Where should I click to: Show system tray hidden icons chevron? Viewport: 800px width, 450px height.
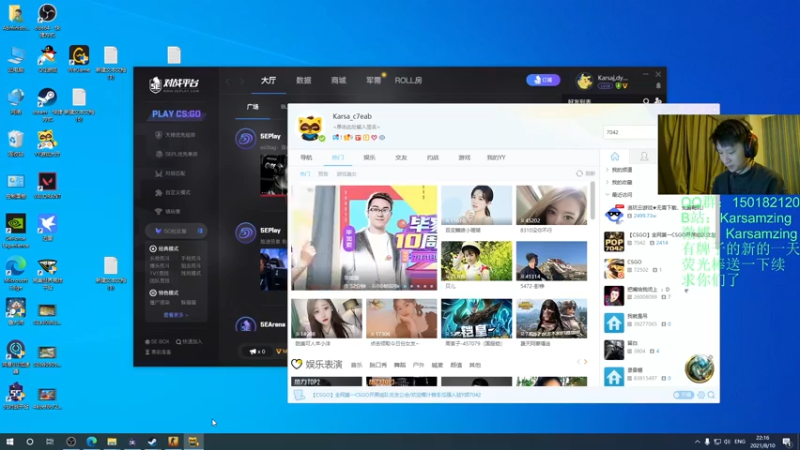697,442
